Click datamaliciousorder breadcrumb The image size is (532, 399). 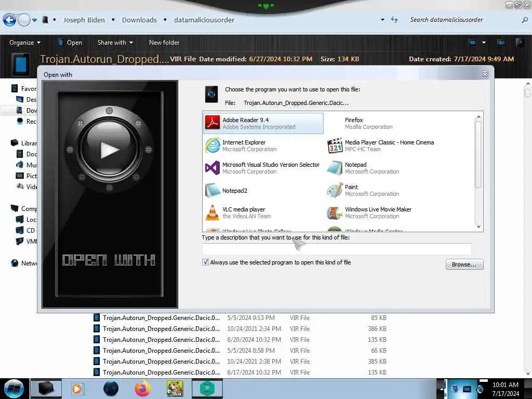click(204, 20)
